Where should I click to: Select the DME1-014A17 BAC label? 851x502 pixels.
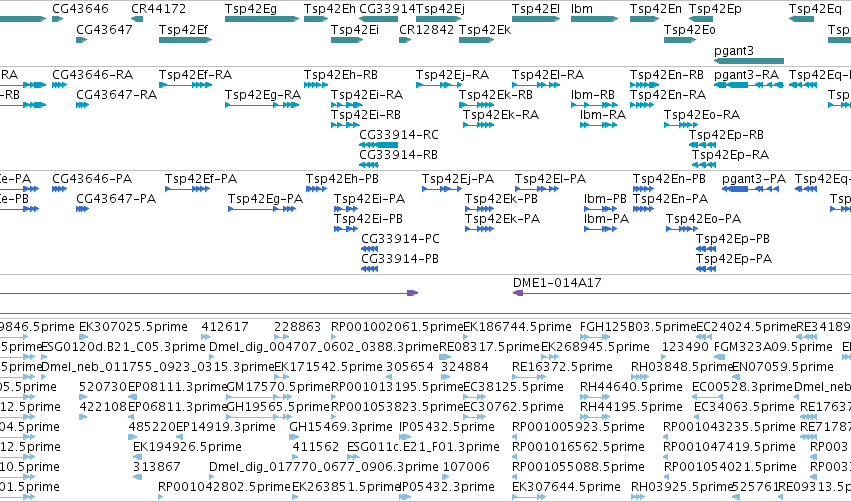coord(557,283)
